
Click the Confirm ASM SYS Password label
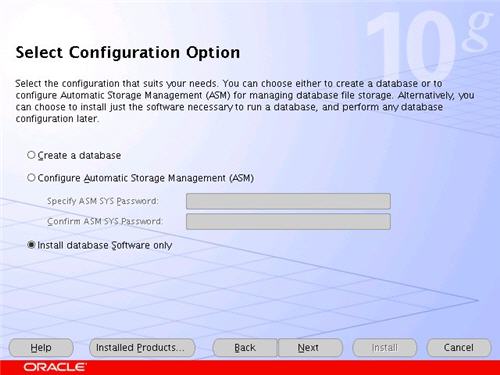point(105,221)
